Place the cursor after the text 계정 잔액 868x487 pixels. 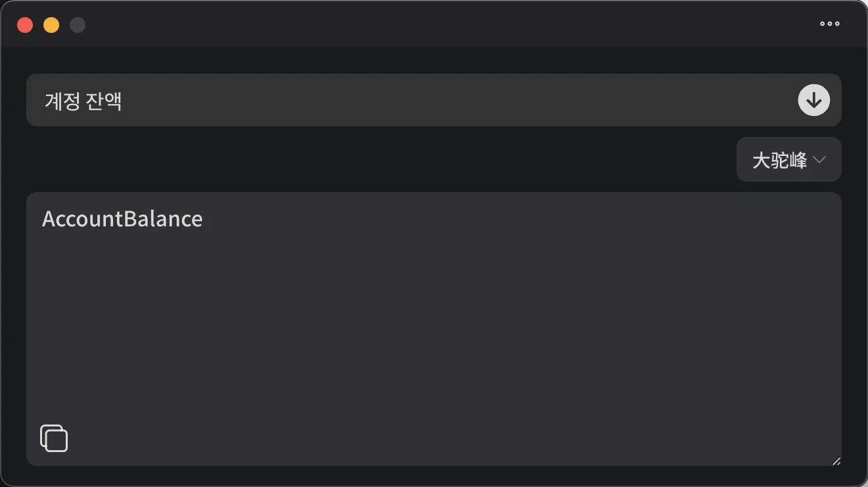click(125, 101)
